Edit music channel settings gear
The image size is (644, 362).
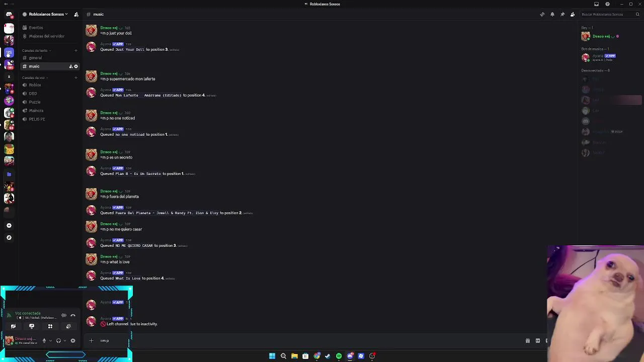pos(76,66)
